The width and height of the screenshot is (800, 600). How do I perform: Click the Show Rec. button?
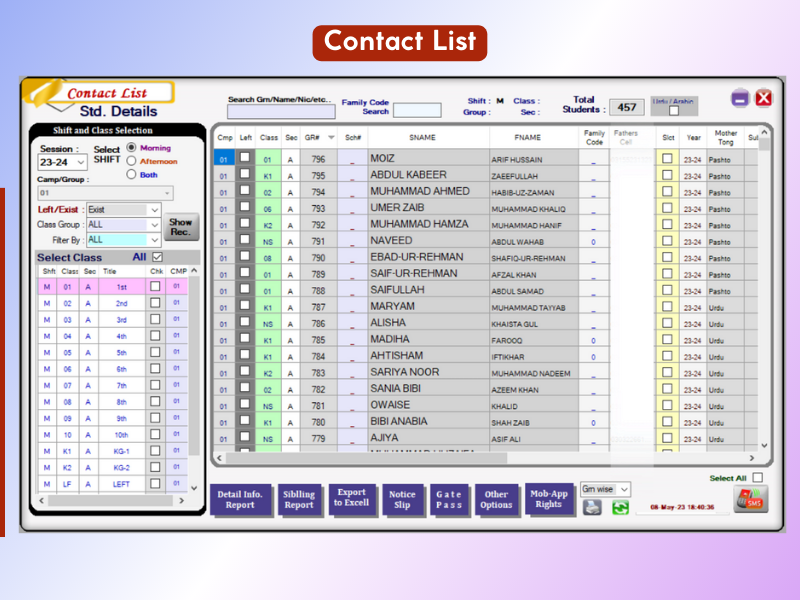tap(181, 227)
